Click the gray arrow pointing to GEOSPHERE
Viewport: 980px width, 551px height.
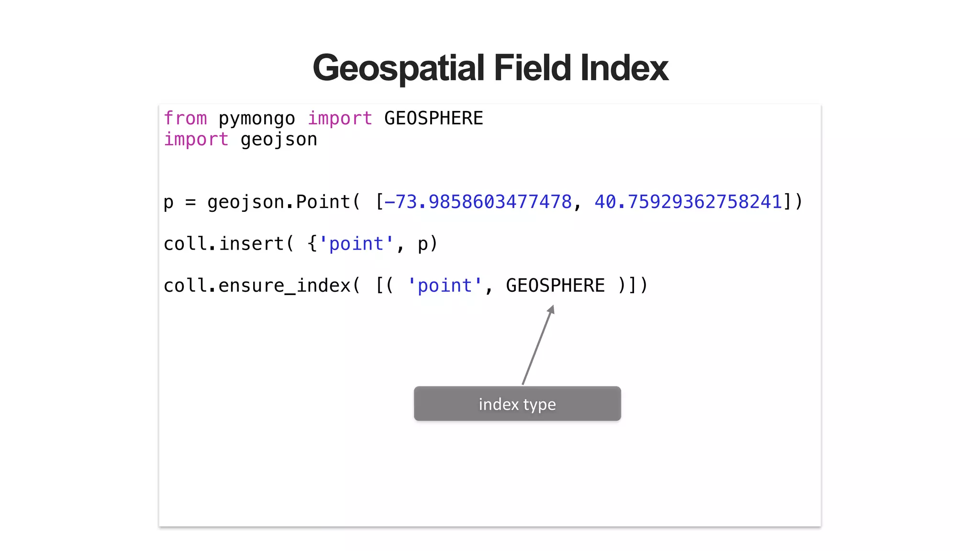(x=538, y=345)
